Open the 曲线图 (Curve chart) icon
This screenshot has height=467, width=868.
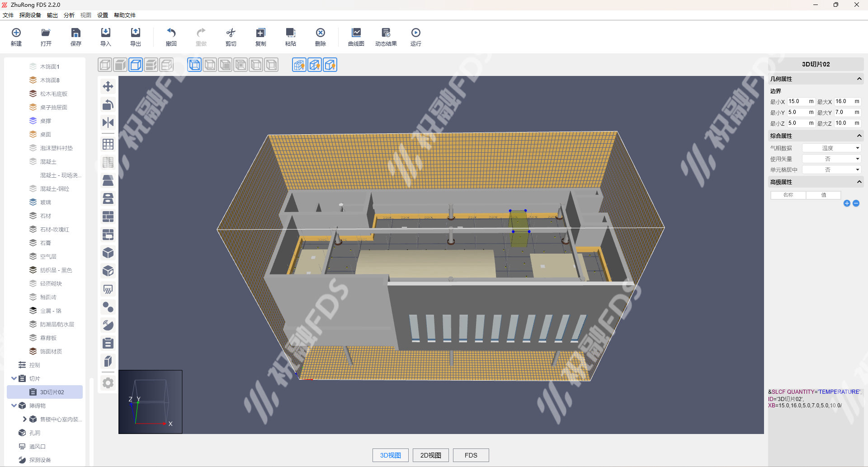click(356, 33)
